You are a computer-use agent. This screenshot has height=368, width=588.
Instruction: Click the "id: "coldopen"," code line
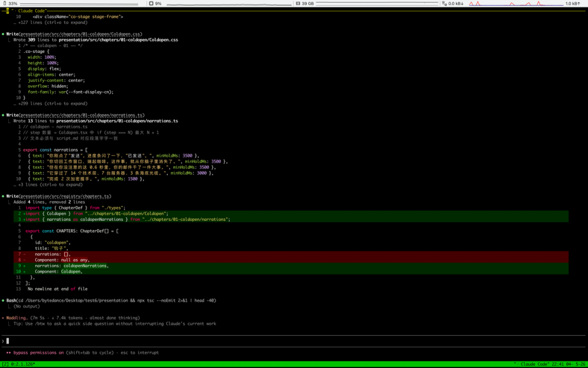(52, 243)
